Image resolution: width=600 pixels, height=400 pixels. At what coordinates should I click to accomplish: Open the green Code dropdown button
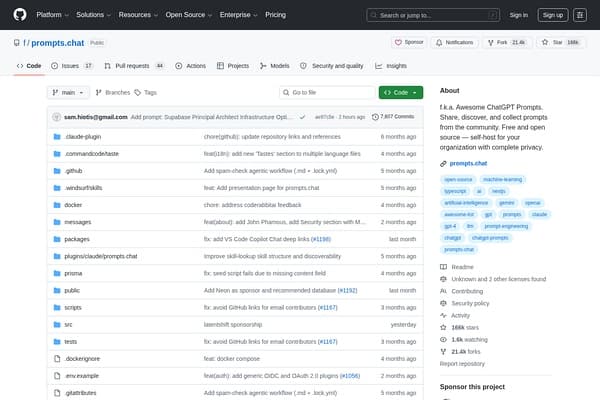tap(401, 93)
